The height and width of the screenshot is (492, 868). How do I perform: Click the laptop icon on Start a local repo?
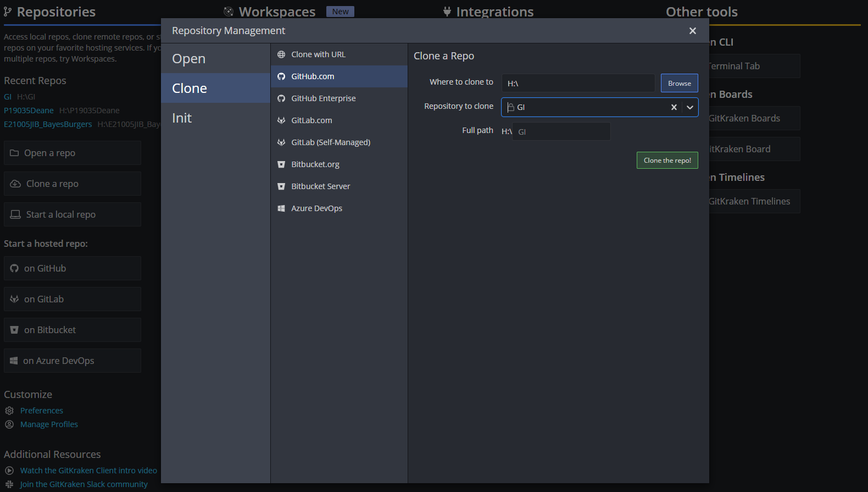click(15, 214)
